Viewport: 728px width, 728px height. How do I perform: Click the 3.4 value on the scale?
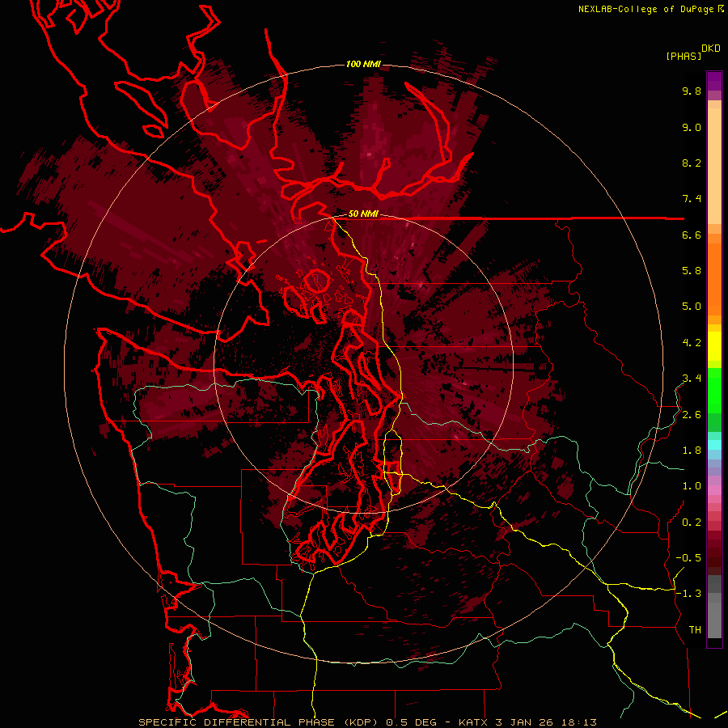pyautogui.click(x=692, y=379)
